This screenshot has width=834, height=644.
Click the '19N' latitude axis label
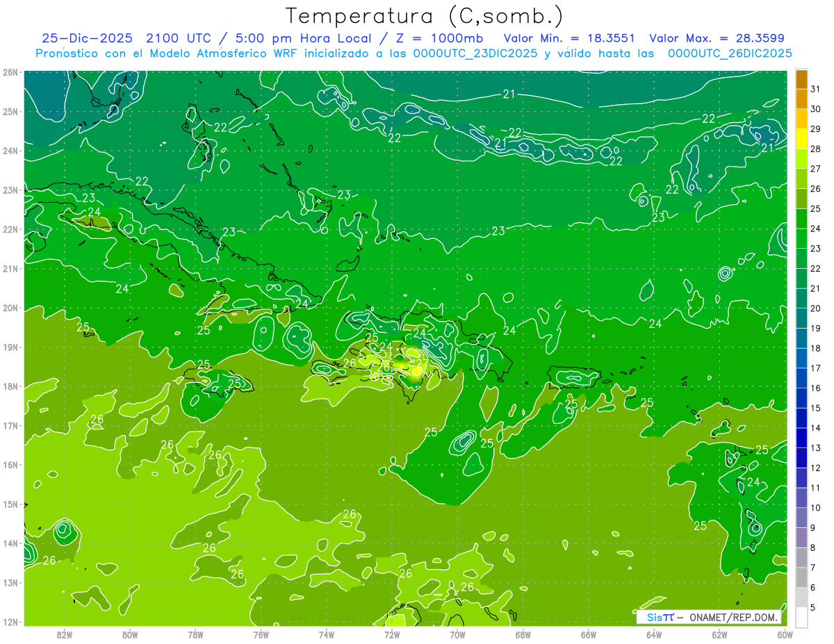[x=10, y=347]
